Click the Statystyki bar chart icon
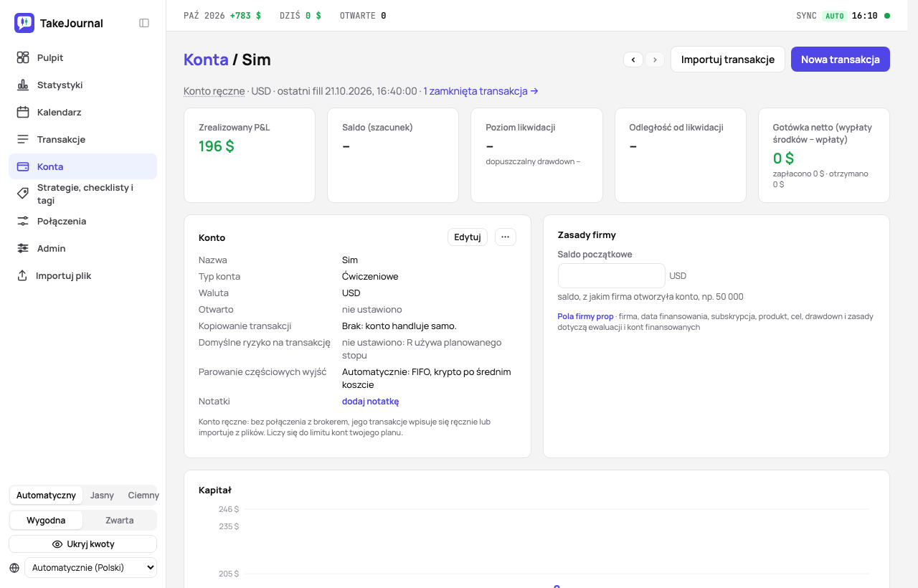The image size is (918, 588). pyautogui.click(x=23, y=85)
